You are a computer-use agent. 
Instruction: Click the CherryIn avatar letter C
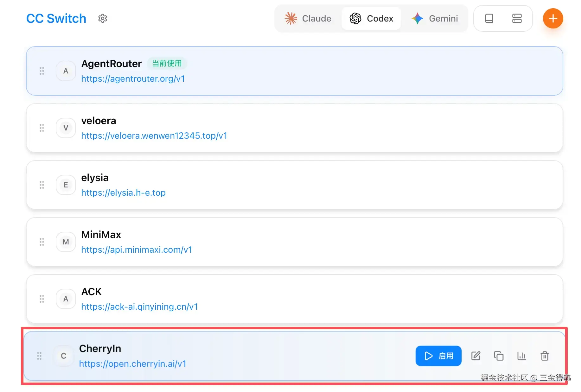click(63, 356)
